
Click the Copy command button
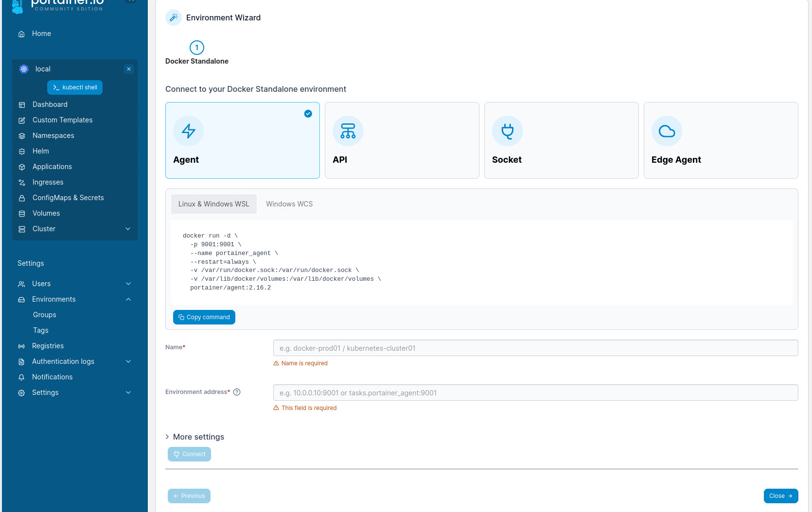[204, 317]
